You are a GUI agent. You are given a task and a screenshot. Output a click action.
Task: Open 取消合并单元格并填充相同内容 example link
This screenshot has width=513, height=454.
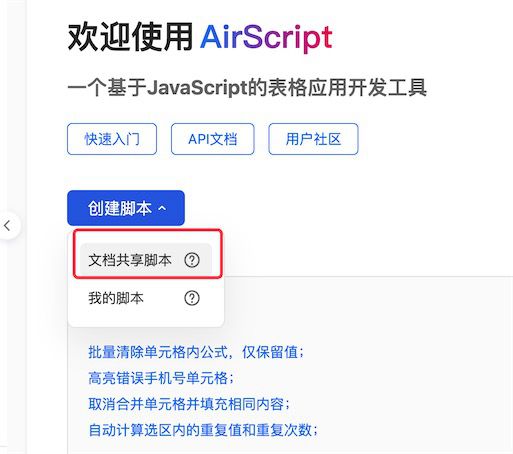[x=189, y=404]
